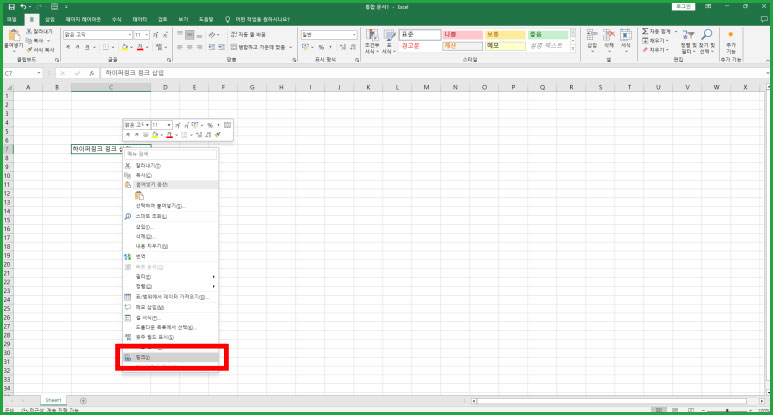773x415 pixels.
Task: Open the ribbon font name dropdown
Action: (x=130, y=35)
